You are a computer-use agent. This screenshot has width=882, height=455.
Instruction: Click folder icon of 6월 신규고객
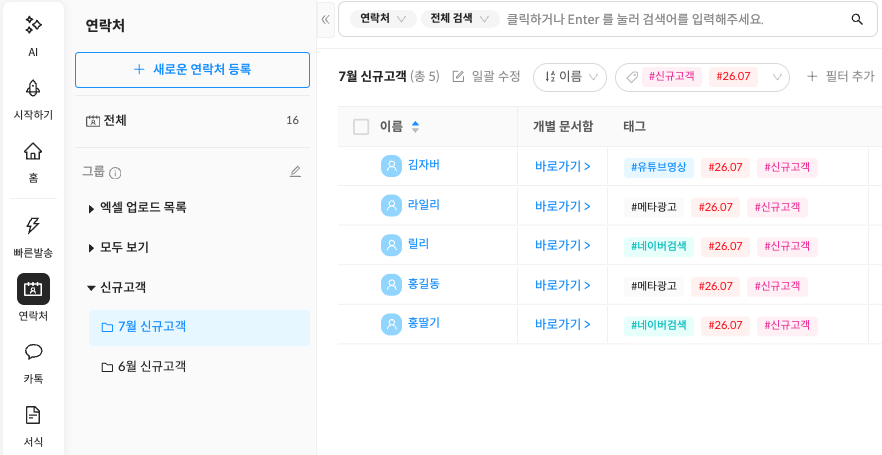pyautogui.click(x=107, y=367)
